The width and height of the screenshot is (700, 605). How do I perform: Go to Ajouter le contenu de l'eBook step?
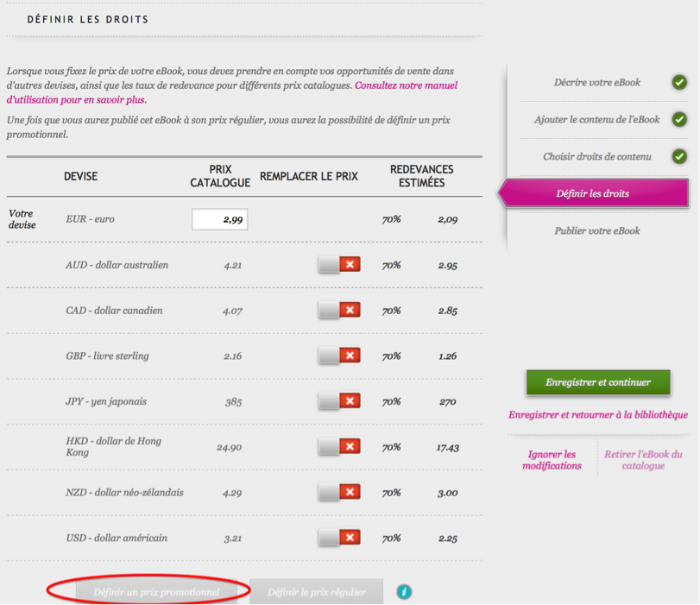[597, 119]
